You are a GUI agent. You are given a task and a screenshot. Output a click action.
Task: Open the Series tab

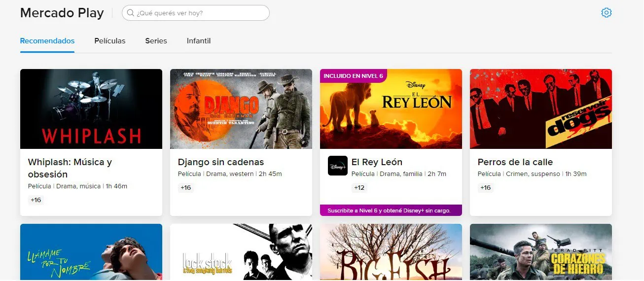point(156,41)
